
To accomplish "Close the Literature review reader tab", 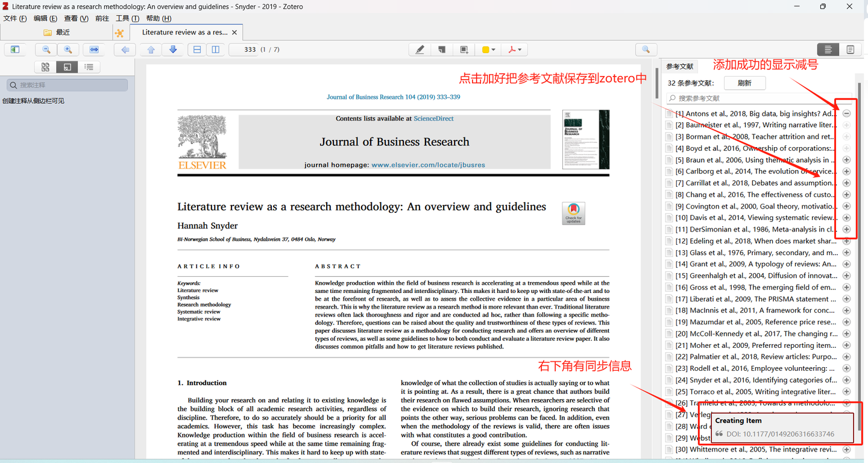I will (x=234, y=33).
